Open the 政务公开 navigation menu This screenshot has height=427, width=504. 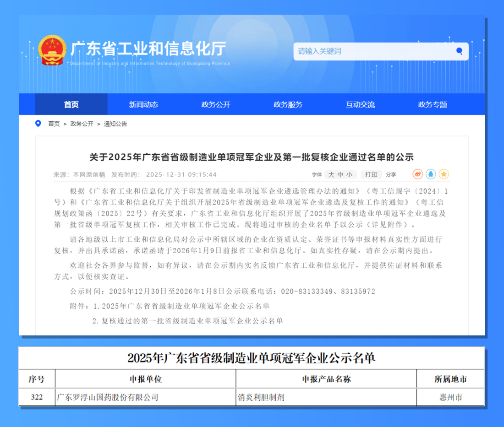pyautogui.click(x=216, y=104)
